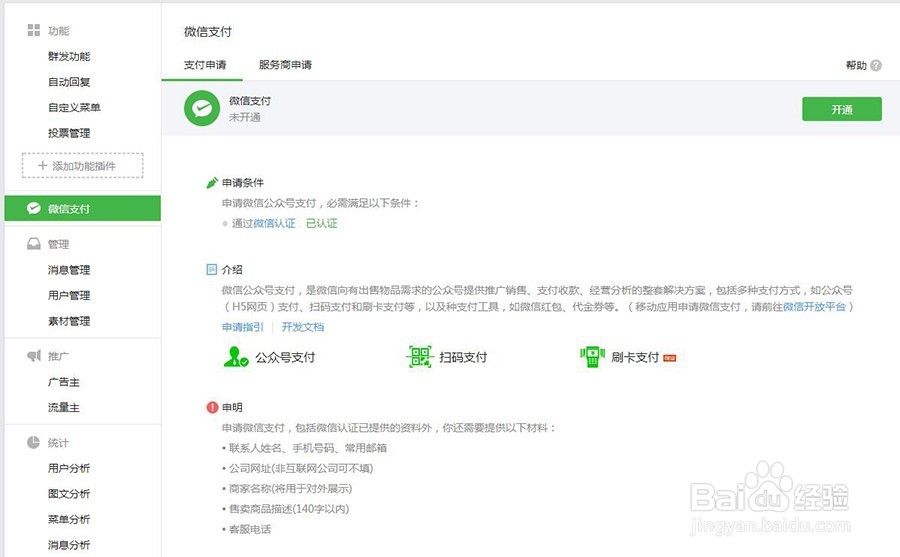The width and height of the screenshot is (900, 557).
Task: Select 微信支付 in the sidebar
Action: 83,208
